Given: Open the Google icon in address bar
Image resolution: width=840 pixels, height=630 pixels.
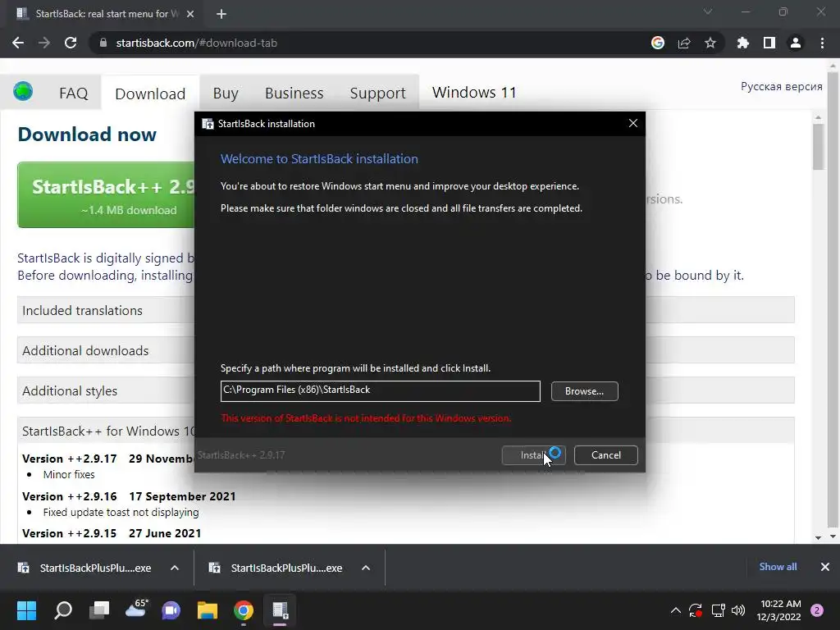Looking at the screenshot, I should point(658,43).
